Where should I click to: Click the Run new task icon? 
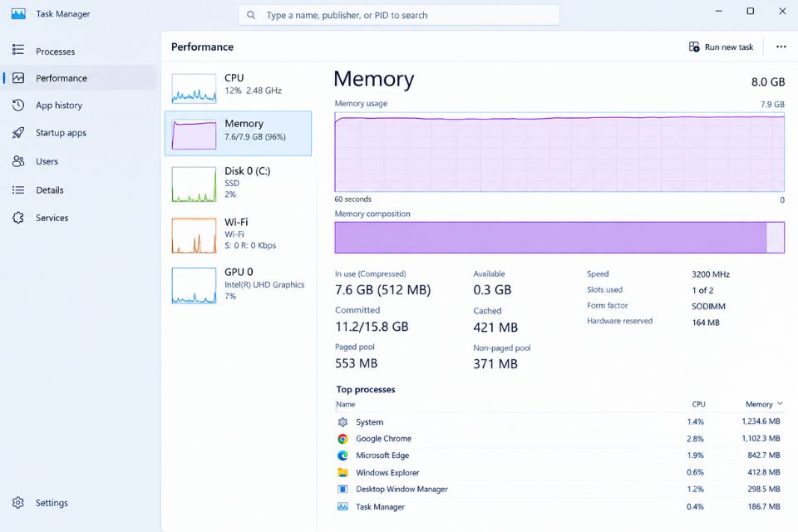[694, 47]
